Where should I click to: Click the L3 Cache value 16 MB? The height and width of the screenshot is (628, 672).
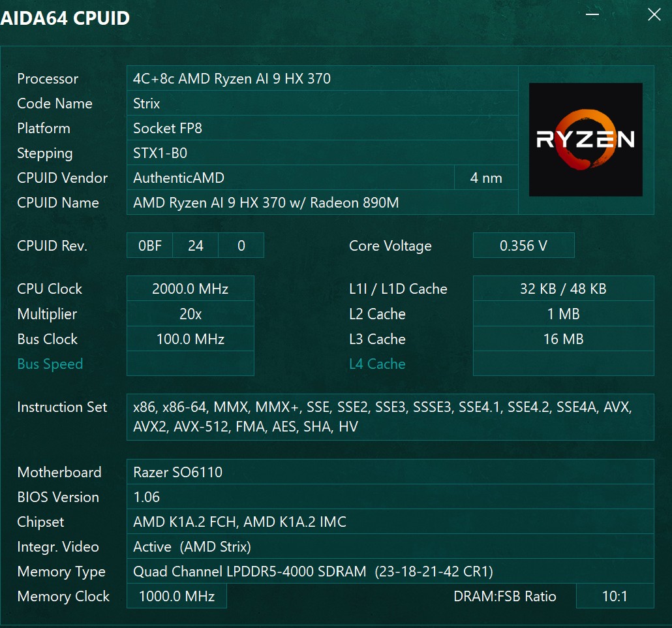pos(563,339)
